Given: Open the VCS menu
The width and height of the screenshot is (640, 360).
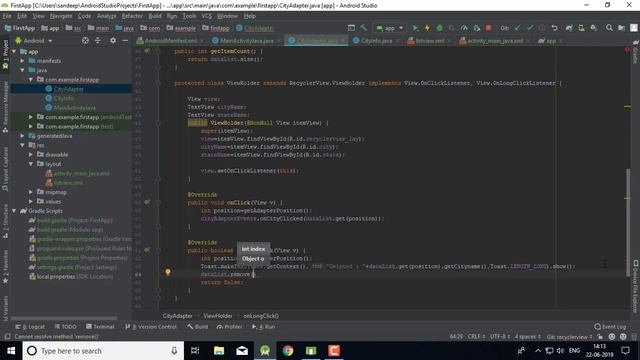Looking at the screenshot, I should pos(207,16).
